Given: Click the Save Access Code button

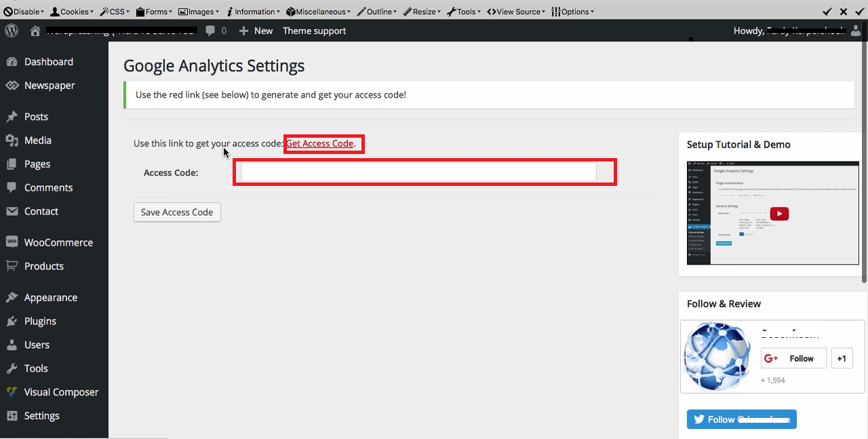Looking at the screenshot, I should pos(177,212).
